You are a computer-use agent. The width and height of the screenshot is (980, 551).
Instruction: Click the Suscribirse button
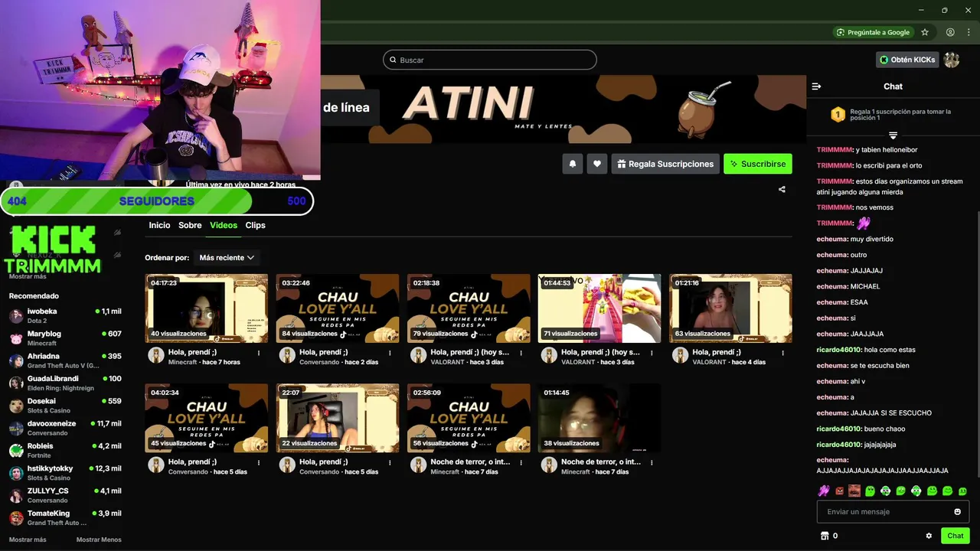pyautogui.click(x=757, y=164)
